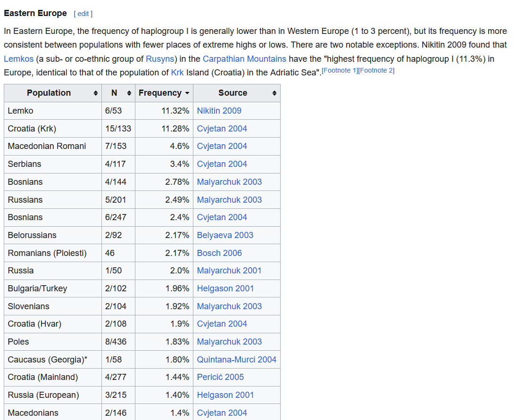This screenshot has width=524, height=420.
Task: Select the Russia (European) population cell
Action: (53, 395)
